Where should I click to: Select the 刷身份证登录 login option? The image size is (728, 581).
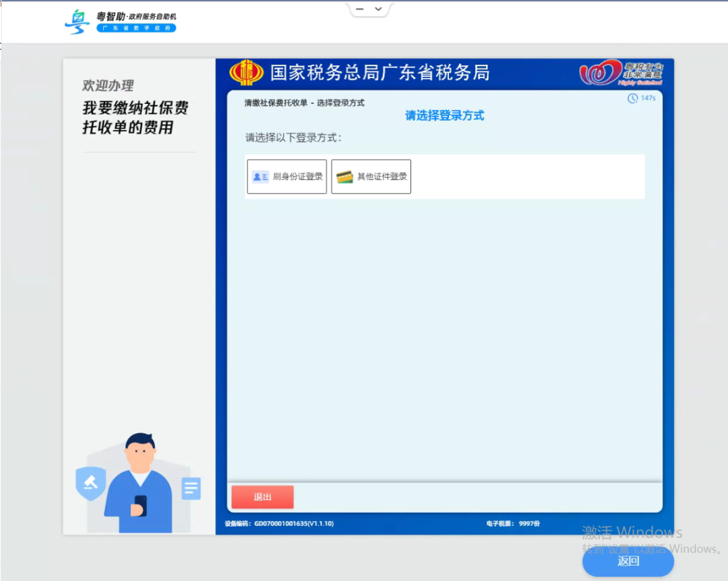click(x=286, y=176)
